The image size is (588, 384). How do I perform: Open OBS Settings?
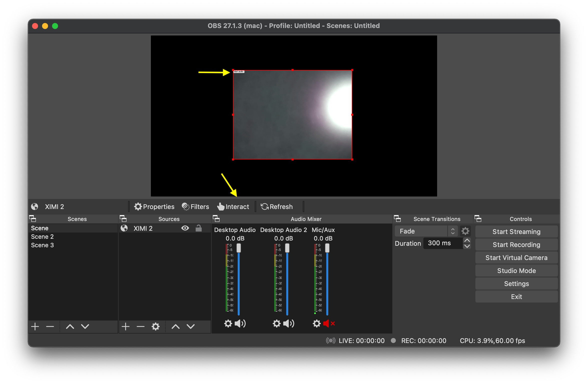(516, 284)
